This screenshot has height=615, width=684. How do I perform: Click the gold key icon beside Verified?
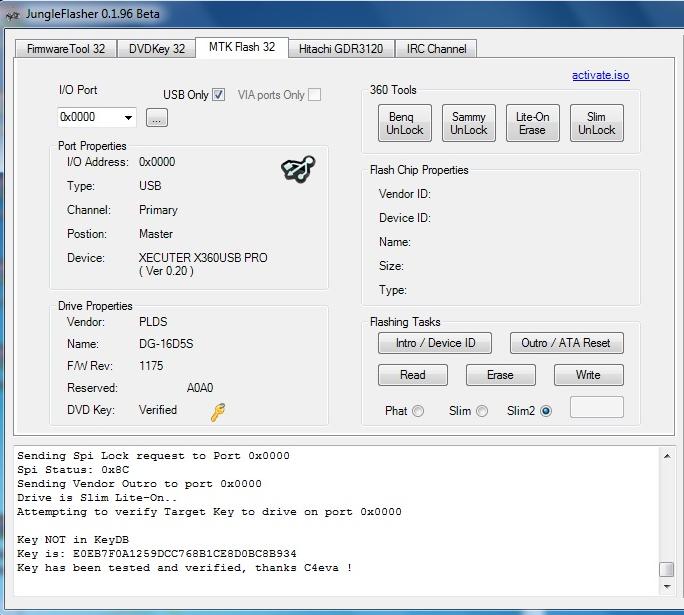pos(218,412)
